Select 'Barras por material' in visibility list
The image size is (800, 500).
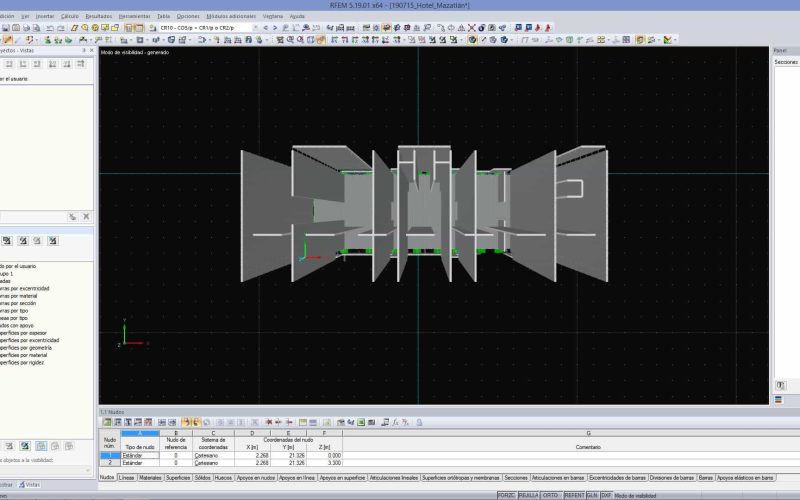(x=19, y=296)
